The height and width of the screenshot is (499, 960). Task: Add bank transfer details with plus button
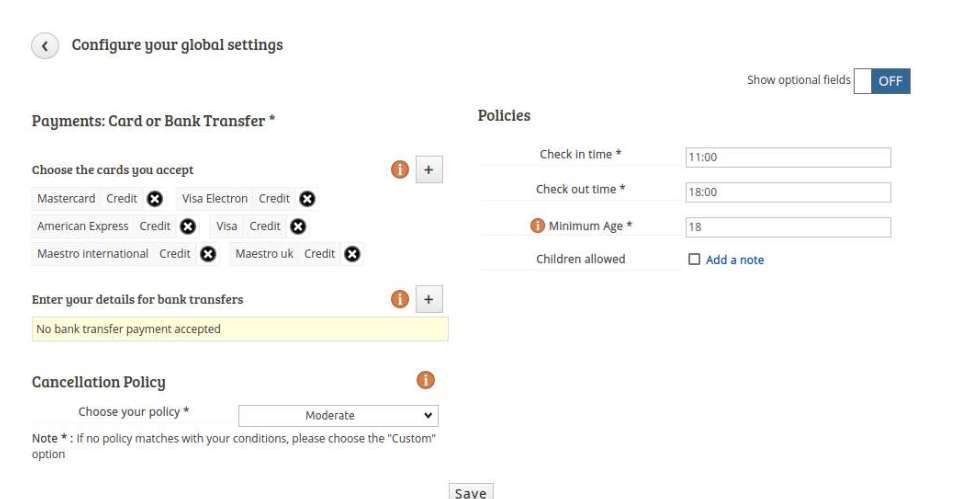[429, 299]
